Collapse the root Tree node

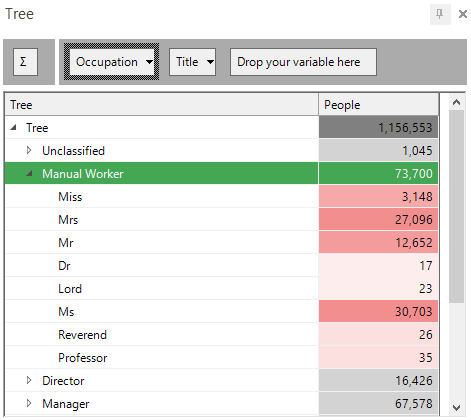click(x=13, y=127)
